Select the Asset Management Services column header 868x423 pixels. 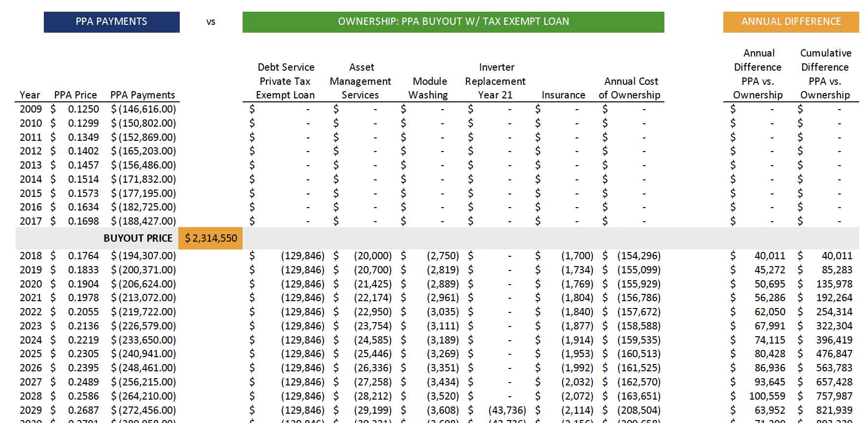tap(360, 81)
